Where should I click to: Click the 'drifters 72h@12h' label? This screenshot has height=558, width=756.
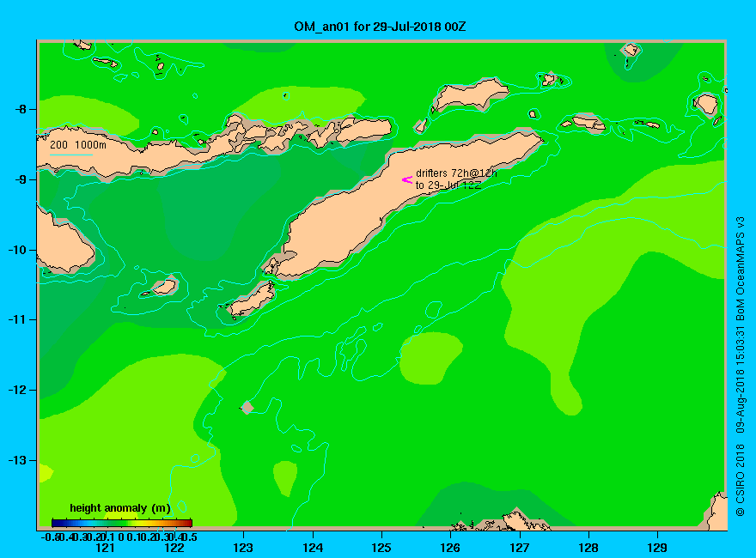point(456,173)
